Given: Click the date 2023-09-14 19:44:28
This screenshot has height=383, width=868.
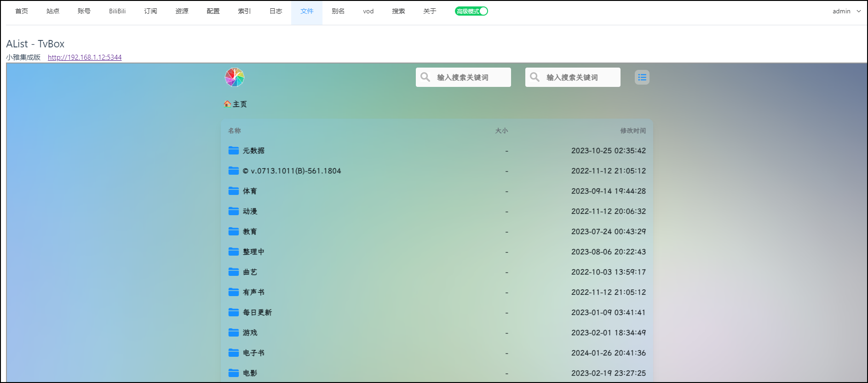Looking at the screenshot, I should point(609,191).
